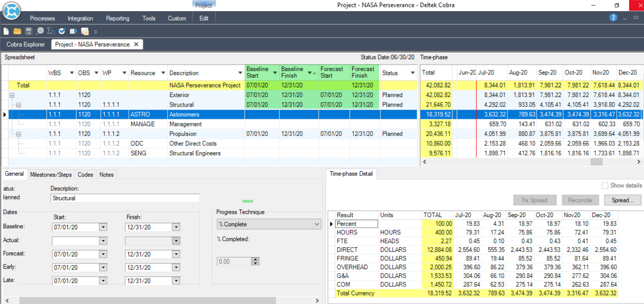The image size is (644, 304).
Task: Open the Processes menu
Action: (x=42, y=18)
